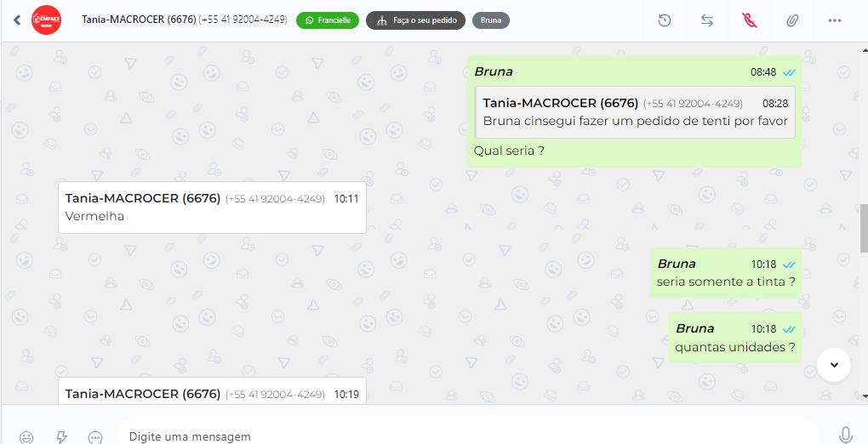Click the gray Bruna agent tag

(x=491, y=20)
